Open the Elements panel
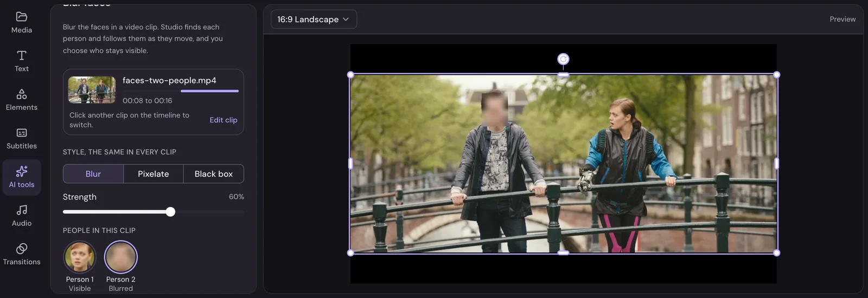 pyautogui.click(x=22, y=100)
